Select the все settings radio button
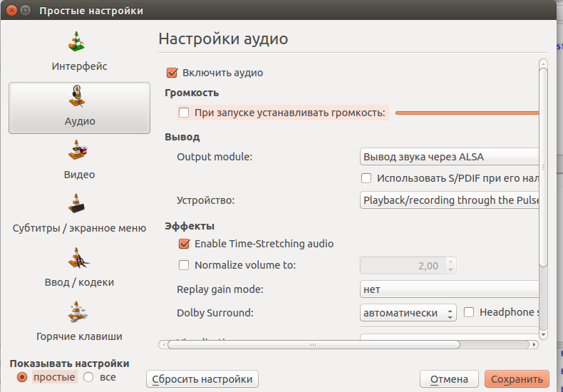 tap(89, 377)
